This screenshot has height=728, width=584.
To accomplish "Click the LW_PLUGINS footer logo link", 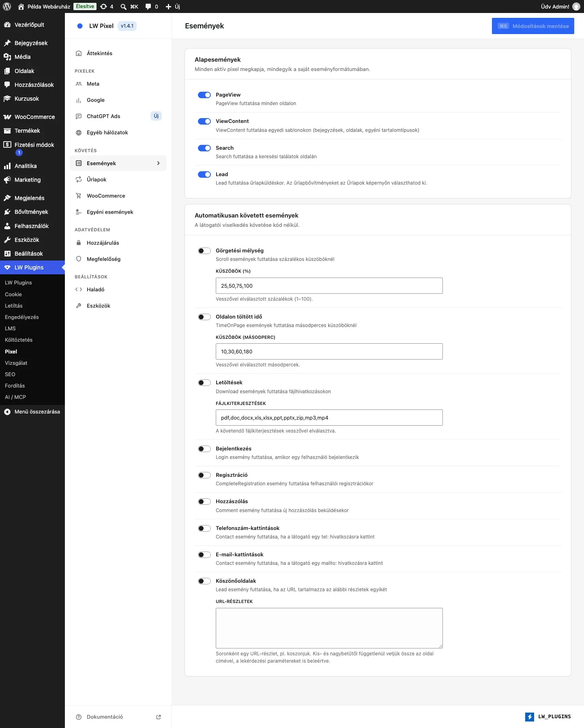I will click(548, 717).
